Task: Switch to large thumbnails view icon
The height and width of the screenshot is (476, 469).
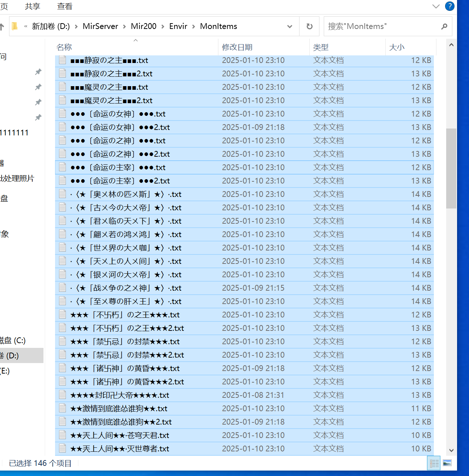Action: [447, 463]
